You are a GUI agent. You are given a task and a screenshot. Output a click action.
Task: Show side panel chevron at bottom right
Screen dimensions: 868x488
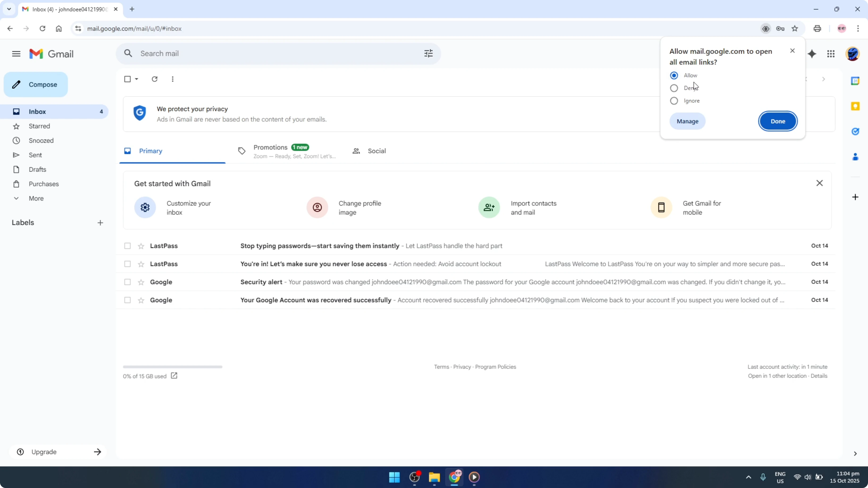(855, 454)
